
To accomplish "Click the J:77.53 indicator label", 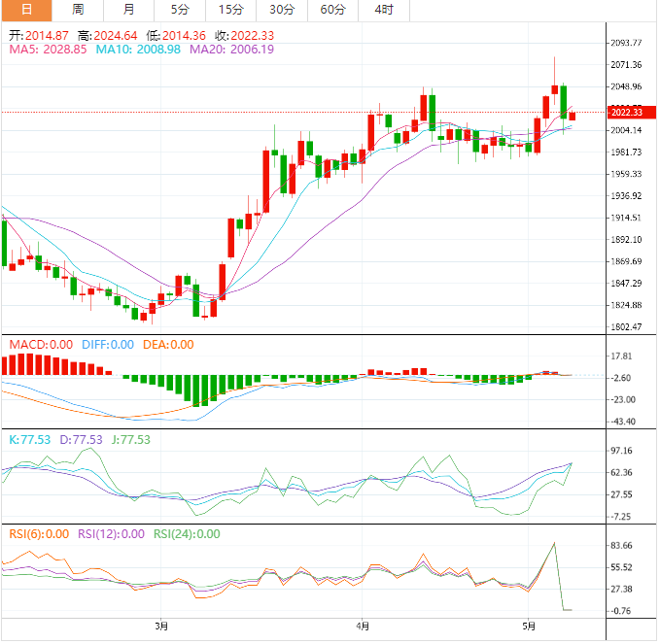I will [x=131, y=440].
